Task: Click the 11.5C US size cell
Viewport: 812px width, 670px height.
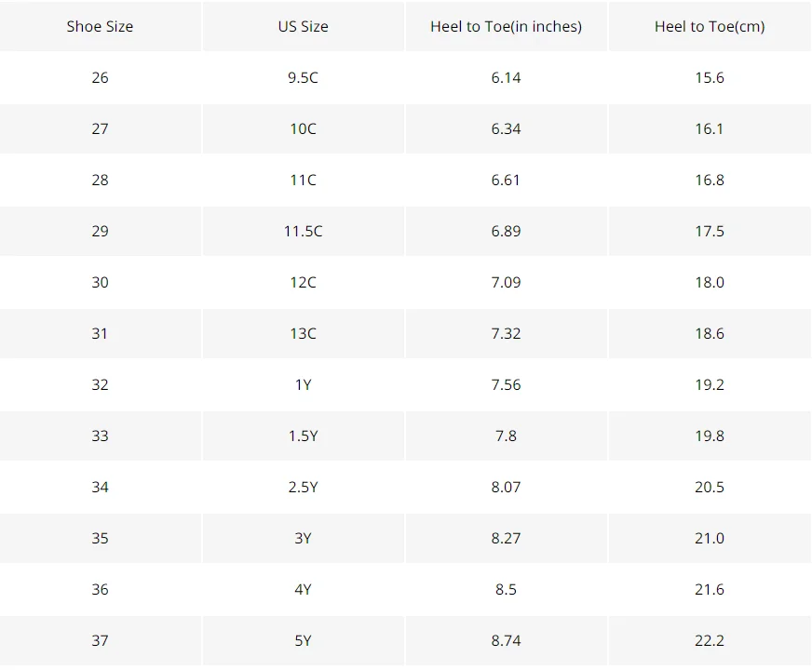Action: pos(303,232)
